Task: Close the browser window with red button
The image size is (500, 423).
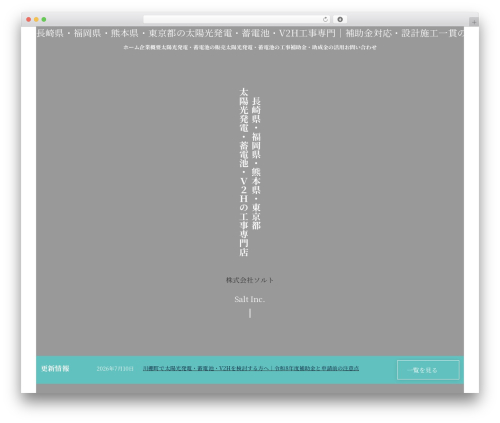Action: pyautogui.click(x=29, y=19)
